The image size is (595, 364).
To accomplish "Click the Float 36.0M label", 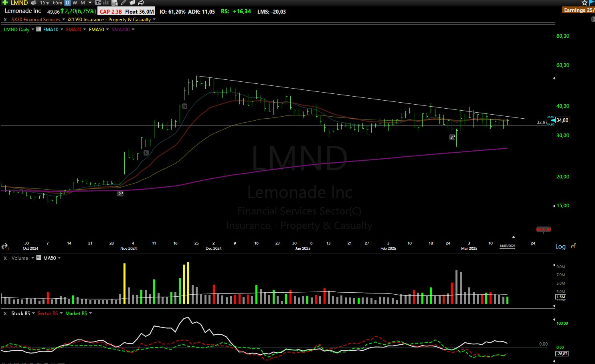I will pos(139,11).
